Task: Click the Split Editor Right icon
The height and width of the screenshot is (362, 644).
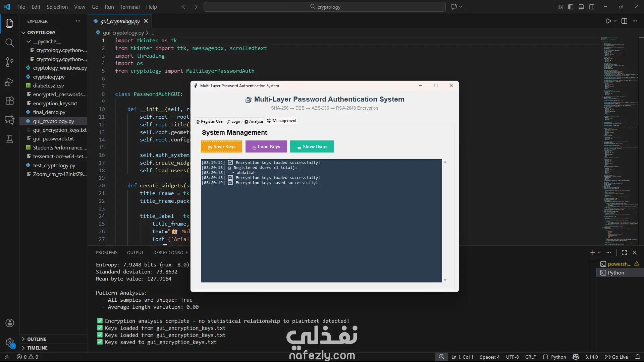Action: pyautogui.click(x=624, y=21)
